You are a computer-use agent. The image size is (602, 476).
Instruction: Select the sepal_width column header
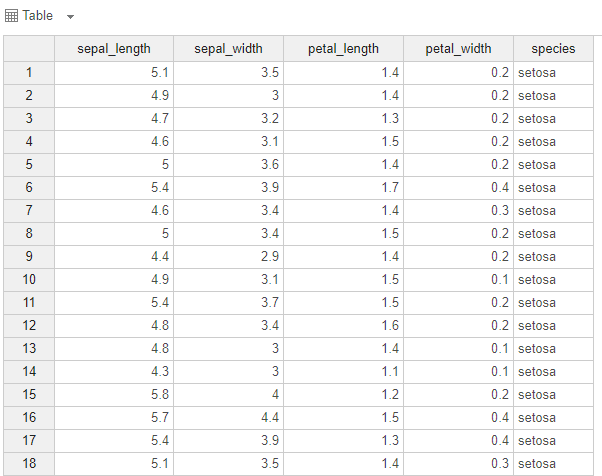tap(228, 49)
